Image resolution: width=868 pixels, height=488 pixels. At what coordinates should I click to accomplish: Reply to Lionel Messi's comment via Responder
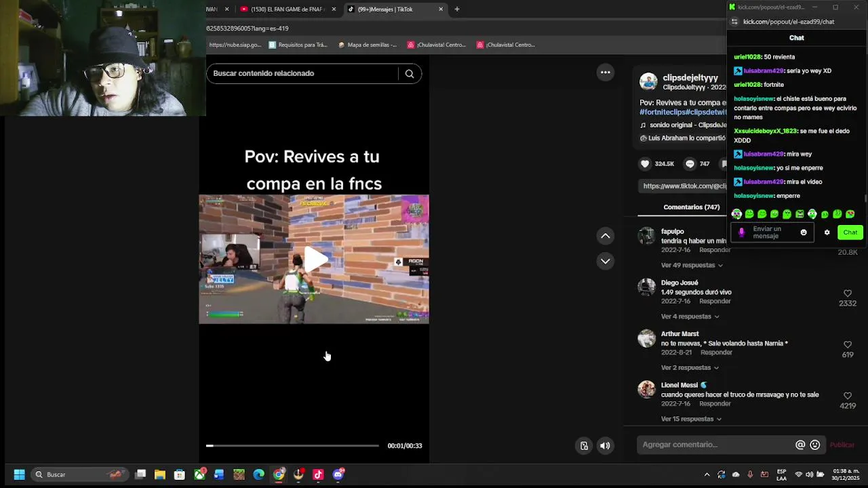click(715, 403)
